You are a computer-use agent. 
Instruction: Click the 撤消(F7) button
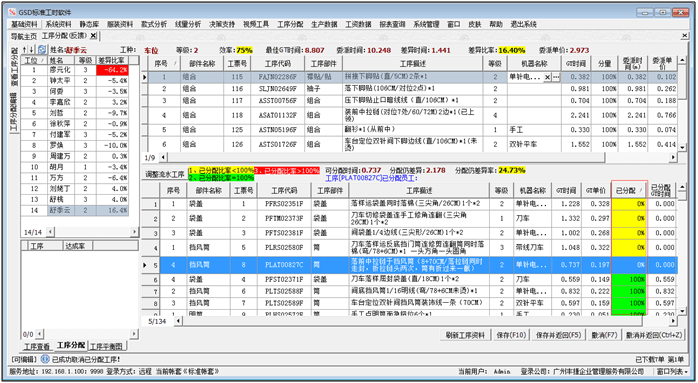click(604, 335)
